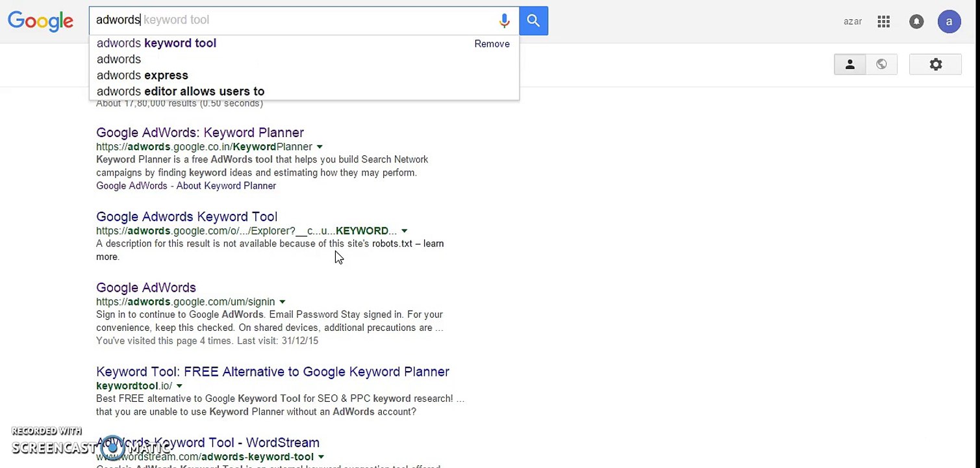980x468 pixels.
Task: Open Google AdWords - About Keyword Planner link
Action: tap(186, 186)
